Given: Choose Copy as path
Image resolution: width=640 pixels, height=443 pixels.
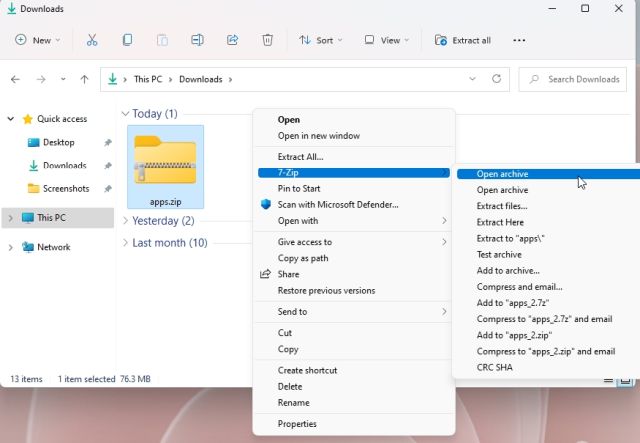Looking at the screenshot, I should coord(353,258).
